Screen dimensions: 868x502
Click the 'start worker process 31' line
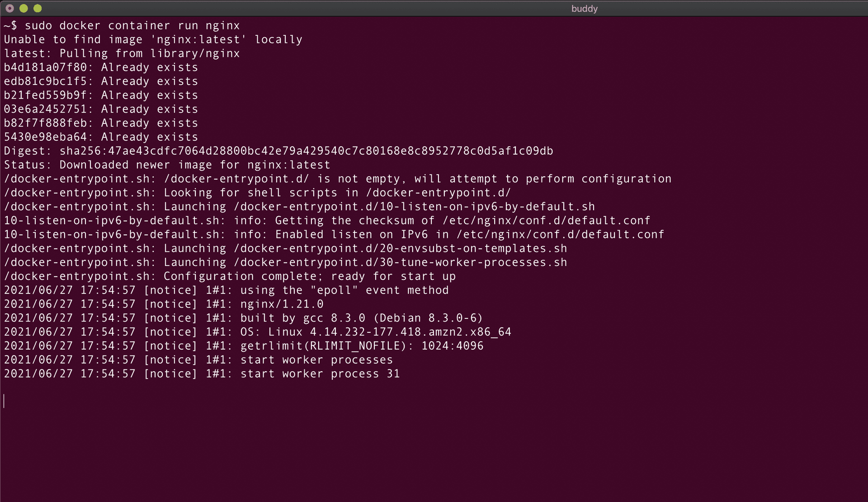click(x=320, y=374)
